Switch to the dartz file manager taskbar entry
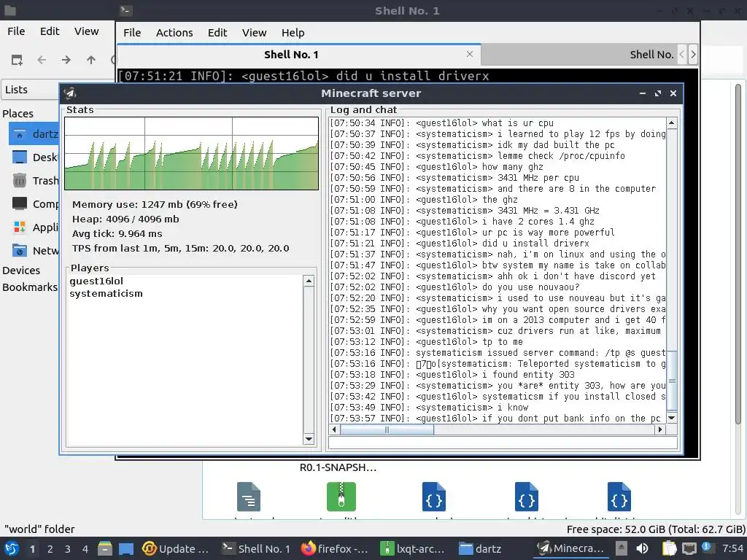747x560 pixels. 481,548
